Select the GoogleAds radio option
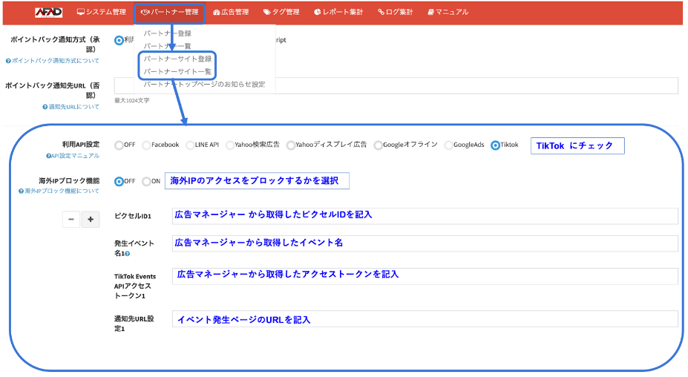The height and width of the screenshot is (377, 688). 448,145
